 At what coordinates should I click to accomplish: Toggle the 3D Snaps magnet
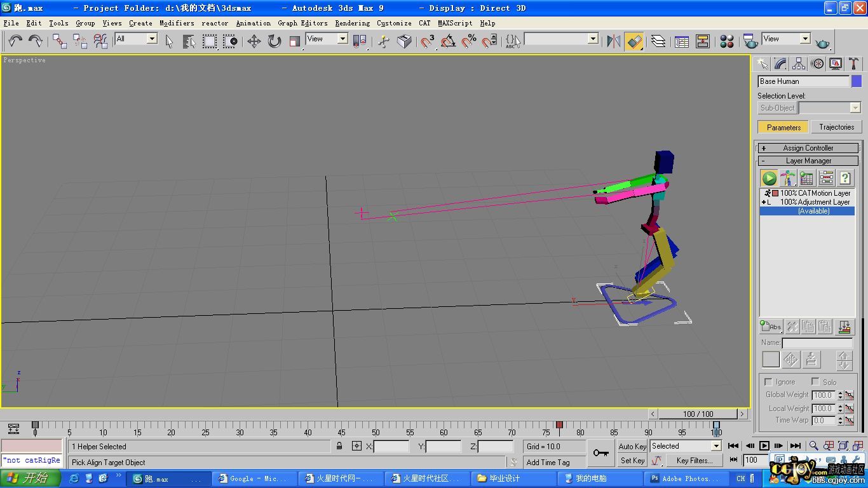tap(428, 41)
